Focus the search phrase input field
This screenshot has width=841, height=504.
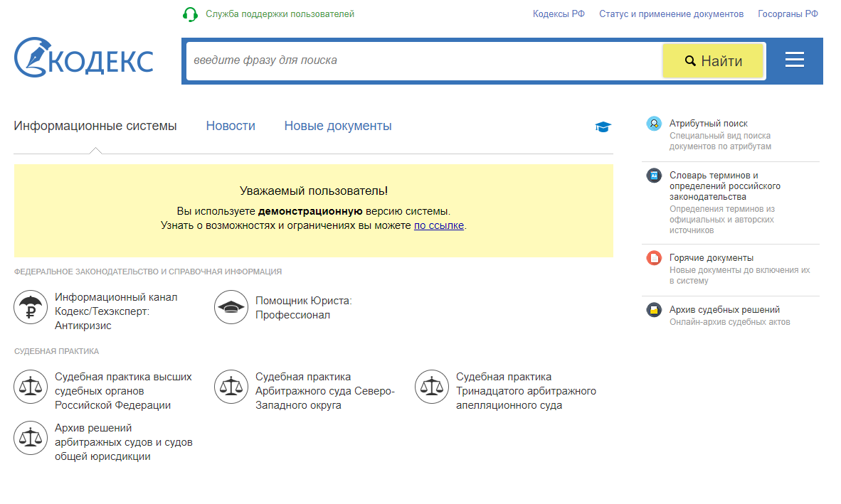[x=424, y=60]
